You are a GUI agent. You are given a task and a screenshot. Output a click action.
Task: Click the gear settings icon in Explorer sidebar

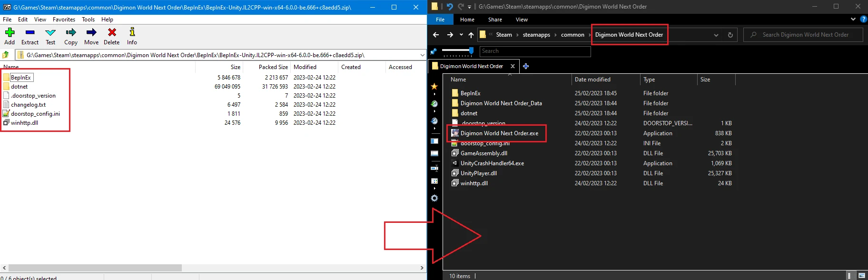[x=434, y=198]
